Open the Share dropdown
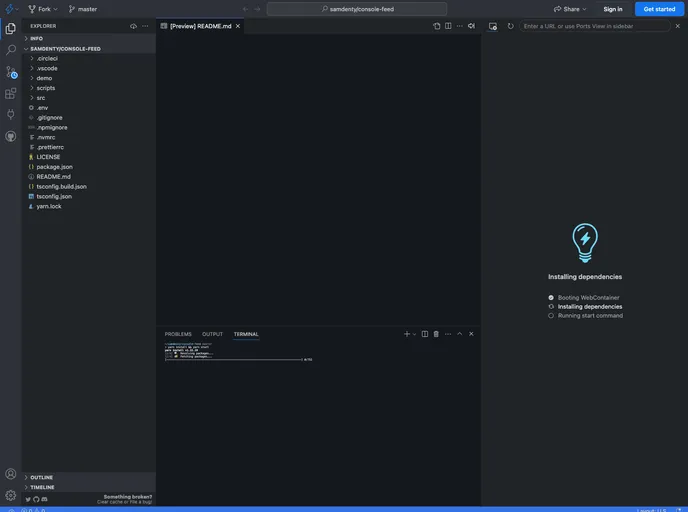This screenshot has height=512, width=688. pos(570,9)
